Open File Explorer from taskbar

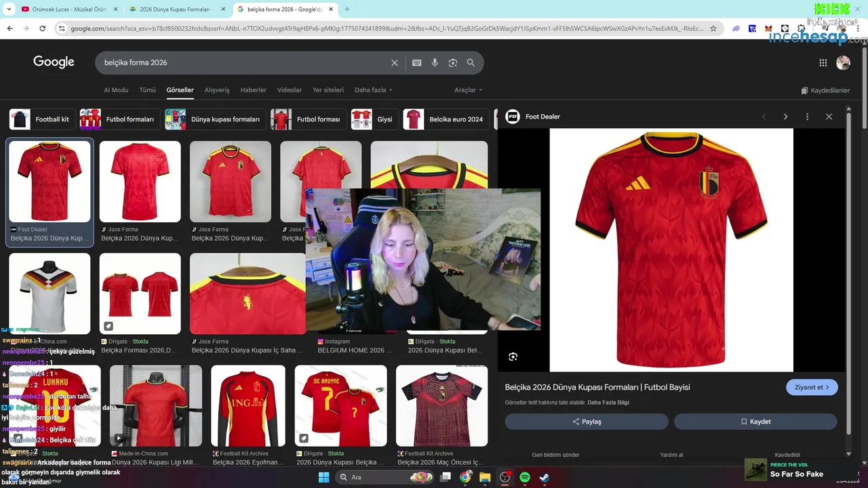[x=485, y=477]
